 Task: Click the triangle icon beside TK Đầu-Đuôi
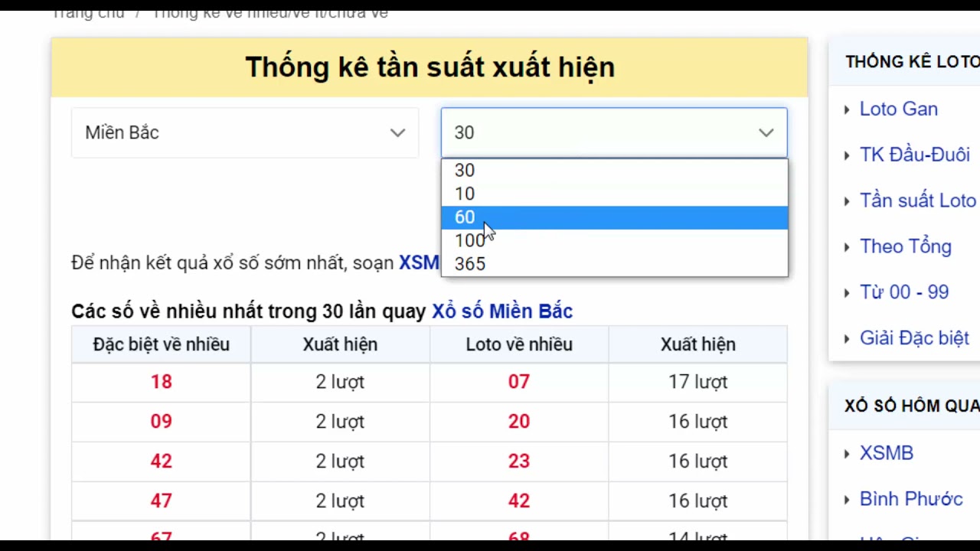pyautogui.click(x=847, y=155)
